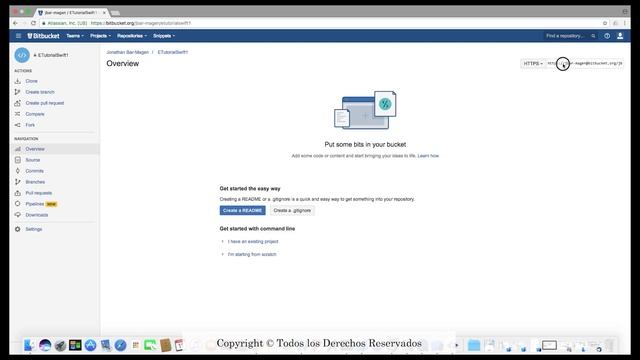640x360 pixels.
Task: Open the hamburger menu in Bitbucket header
Action: click(18, 36)
